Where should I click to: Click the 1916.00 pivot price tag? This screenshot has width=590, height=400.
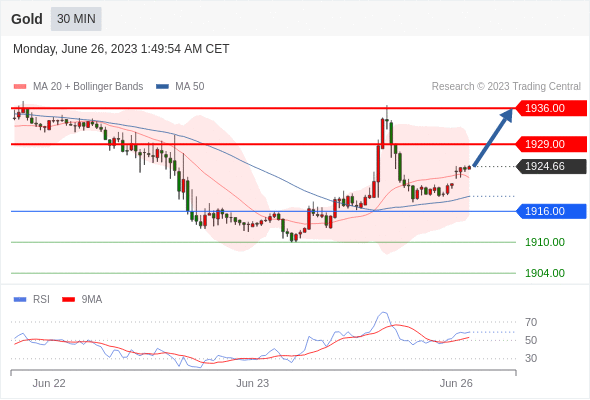(551, 211)
